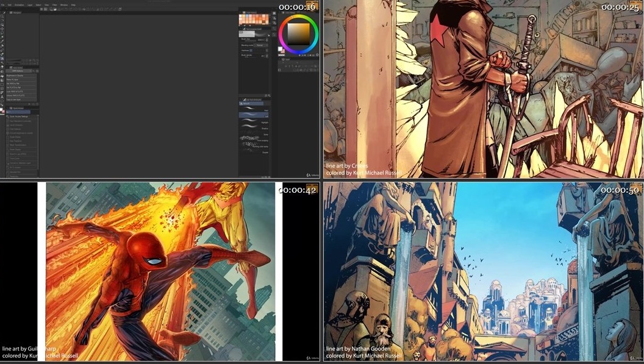
Task: Select the Zoom magnifier tool
Action: [x=2, y=16]
